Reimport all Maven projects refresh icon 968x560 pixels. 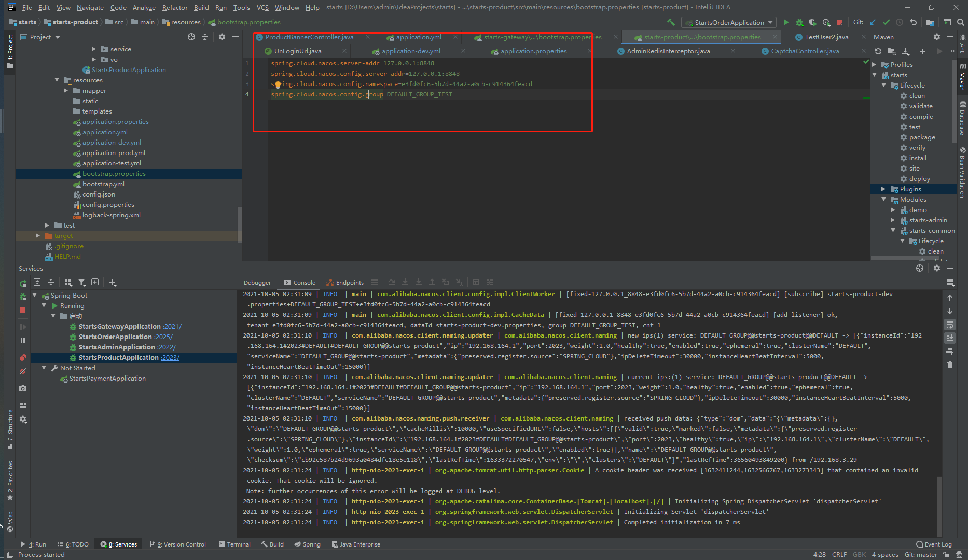coord(878,51)
